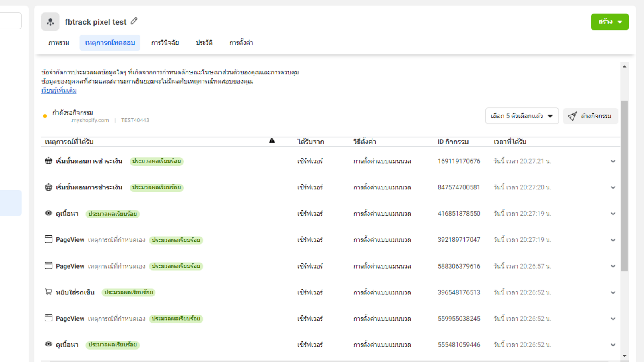Screen dimensions: 644x362
Task: Click the .myshopify.com domain text
Action: pyautogui.click(x=90, y=120)
